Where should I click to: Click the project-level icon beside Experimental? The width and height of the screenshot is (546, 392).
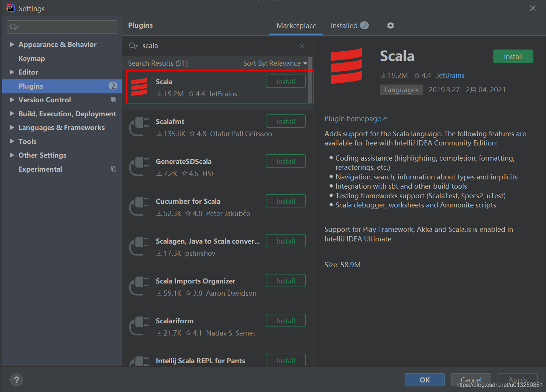(114, 169)
